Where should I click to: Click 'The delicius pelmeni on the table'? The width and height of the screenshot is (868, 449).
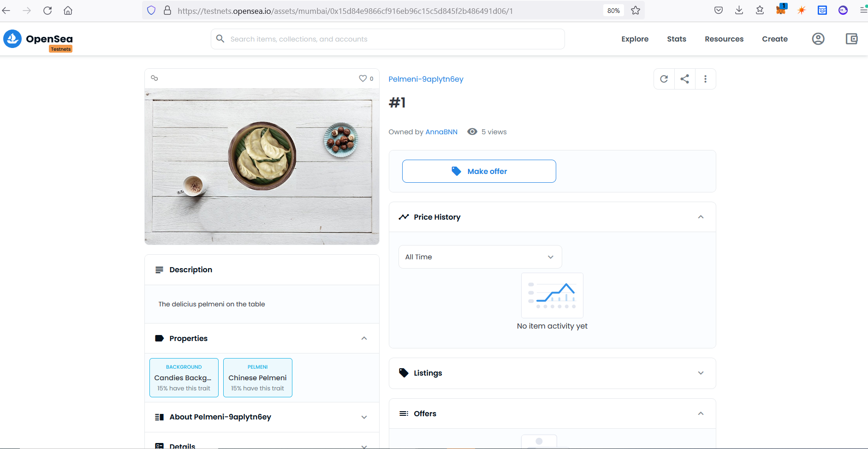[212, 304]
